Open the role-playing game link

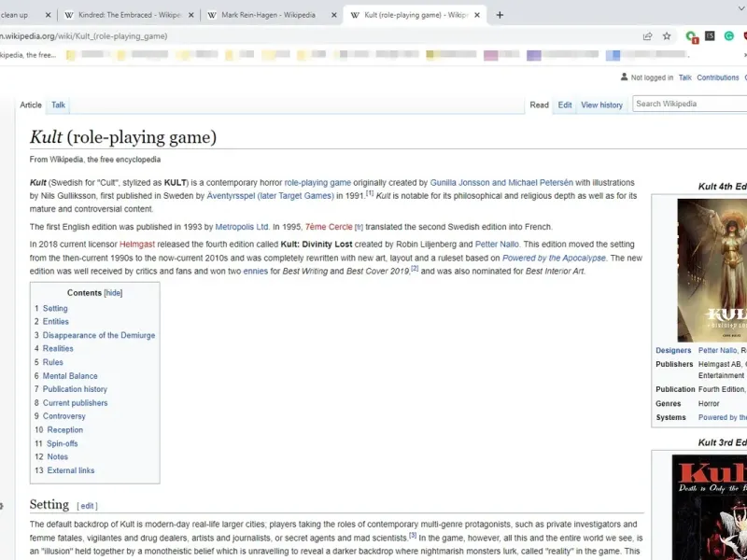tap(317, 182)
